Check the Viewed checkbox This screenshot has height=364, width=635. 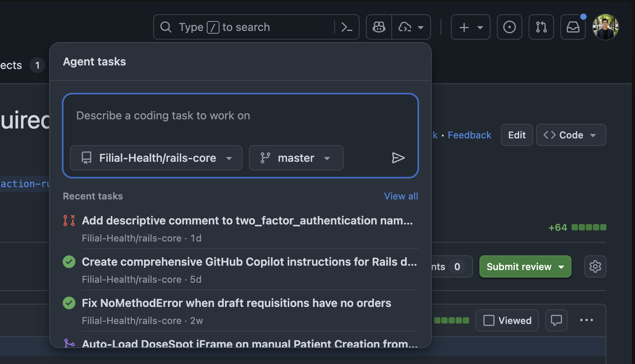(489, 320)
